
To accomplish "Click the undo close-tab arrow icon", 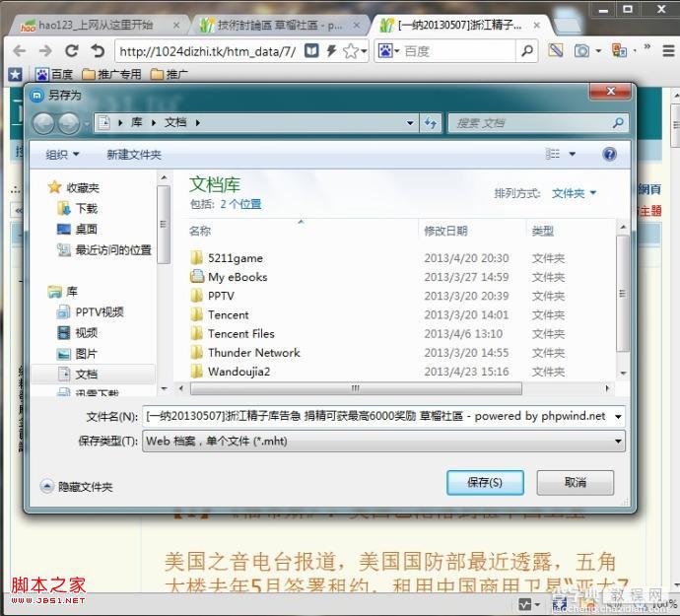I will (x=98, y=51).
